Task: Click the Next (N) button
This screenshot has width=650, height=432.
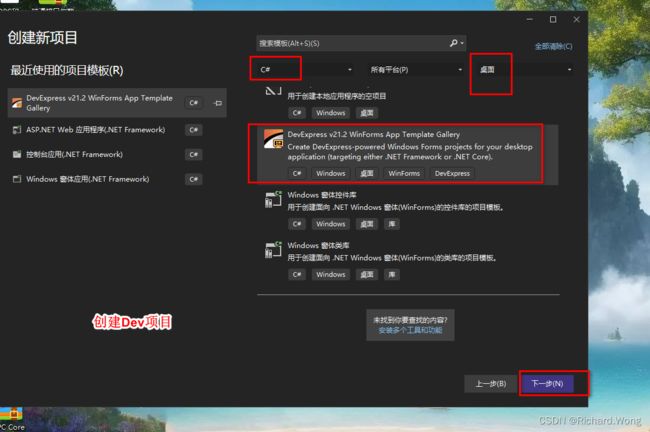Action: pyautogui.click(x=547, y=383)
